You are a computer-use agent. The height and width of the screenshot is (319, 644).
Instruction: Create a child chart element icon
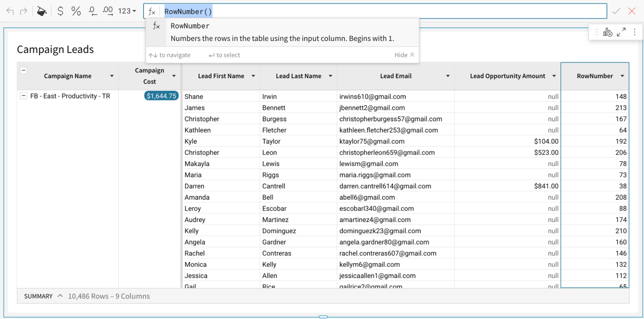607,32
